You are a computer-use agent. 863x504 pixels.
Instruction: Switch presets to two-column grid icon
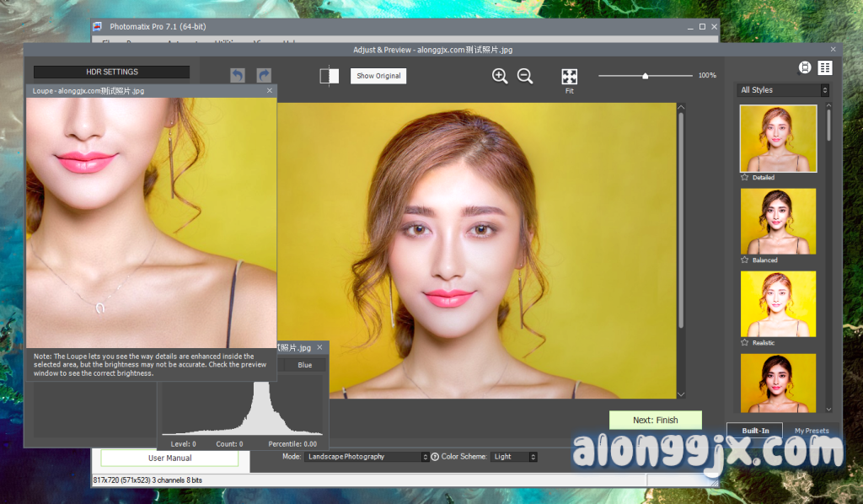click(x=824, y=68)
